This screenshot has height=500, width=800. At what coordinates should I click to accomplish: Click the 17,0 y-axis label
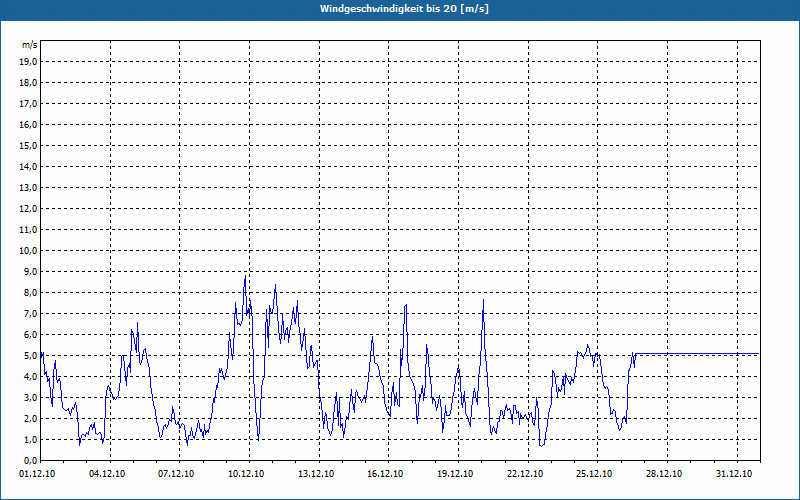click(29, 104)
